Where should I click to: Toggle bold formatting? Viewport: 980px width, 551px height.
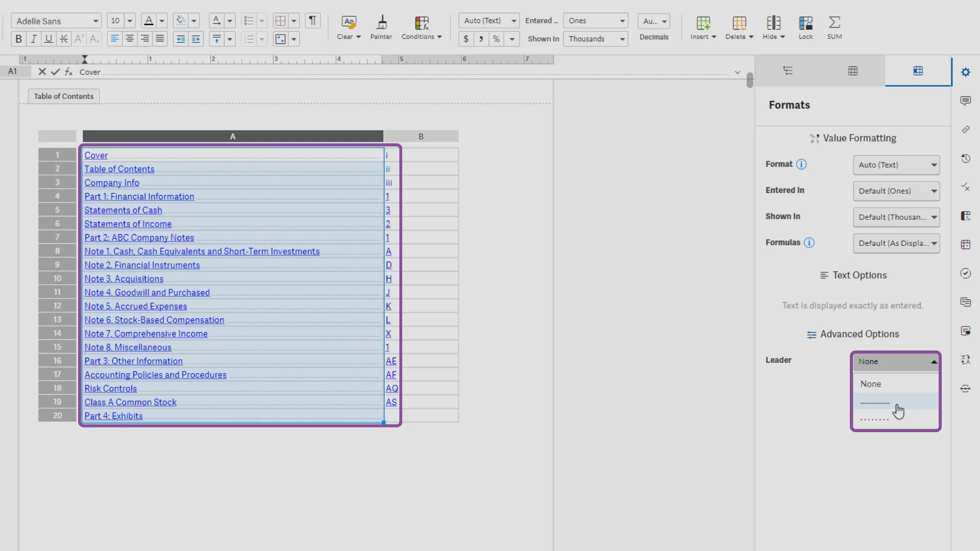coord(18,39)
